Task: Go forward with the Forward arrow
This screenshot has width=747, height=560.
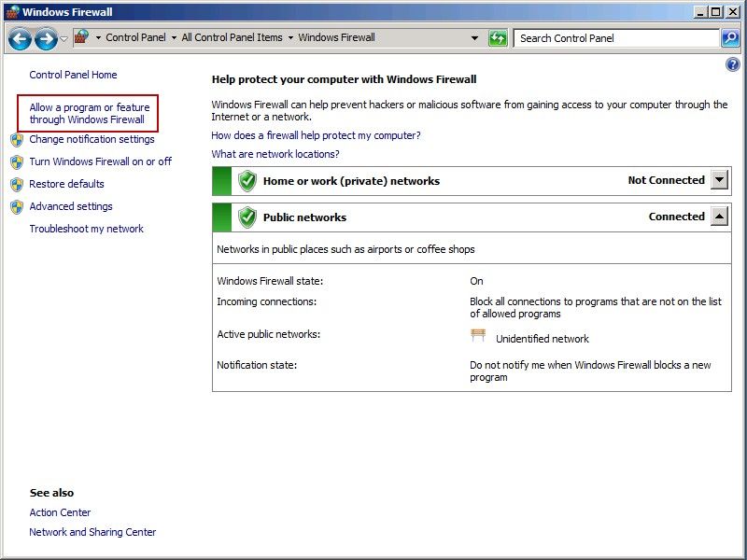Action: (46, 39)
